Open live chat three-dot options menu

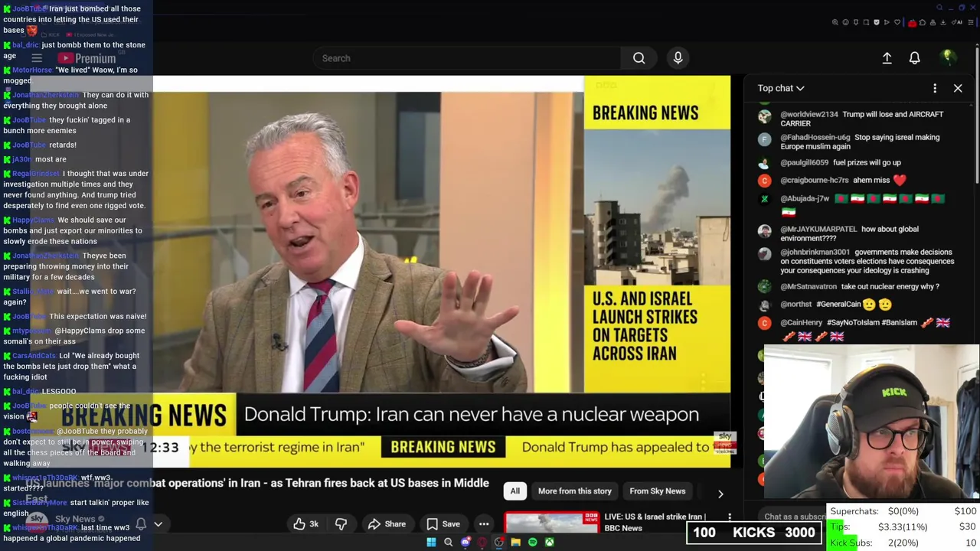[x=935, y=88]
